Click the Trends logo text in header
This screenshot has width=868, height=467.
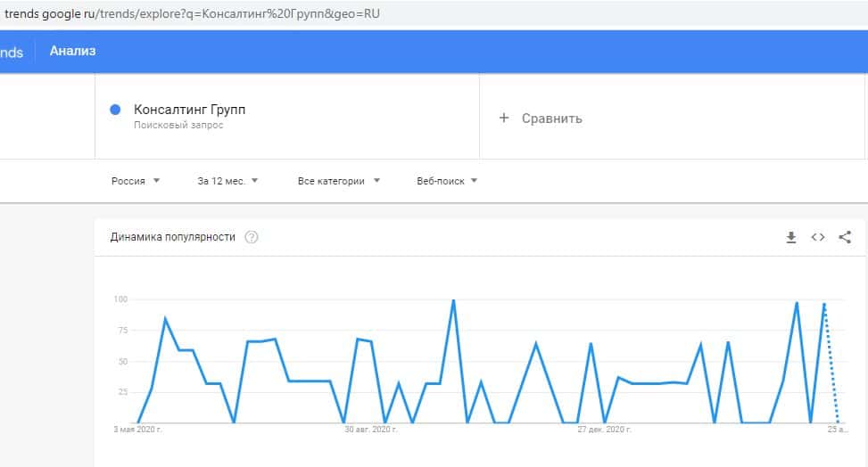pyautogui.click(x=11, y=52)
